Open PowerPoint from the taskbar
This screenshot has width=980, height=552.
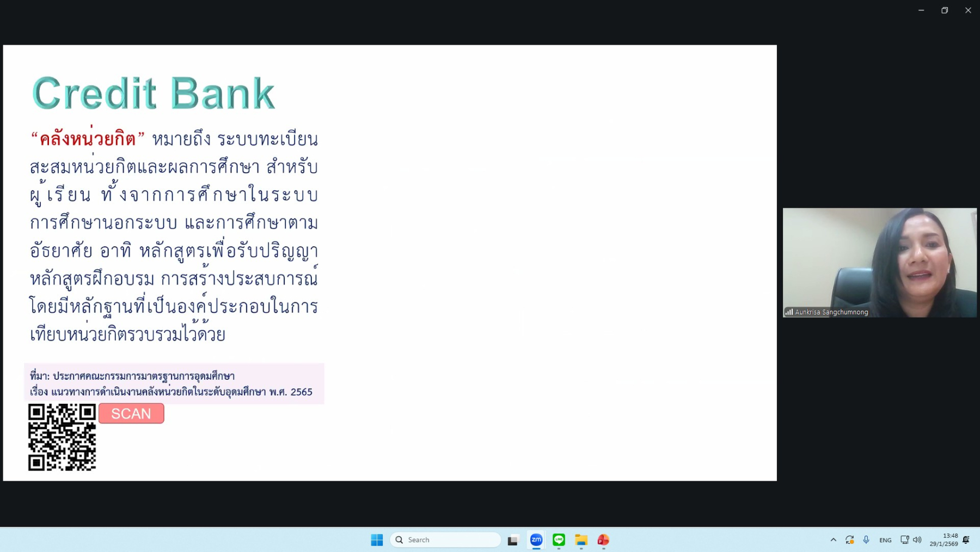click(x=603, y=539)
